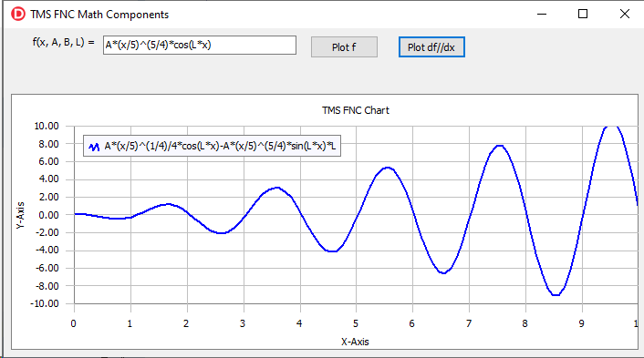Click the TMS FNC Chart title
Viewport: 644px width, 358px height.
coord(356,110)
